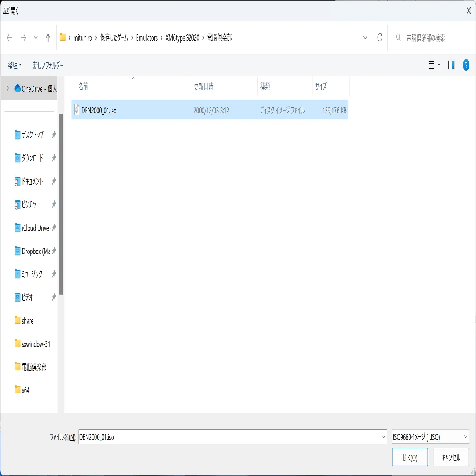Go forward with the forward arrow

[24, 38]
